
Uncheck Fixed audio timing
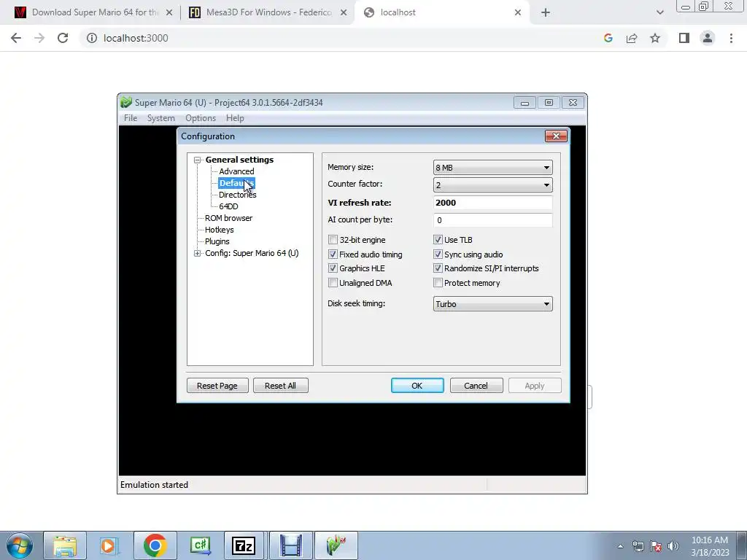point(333,254)
